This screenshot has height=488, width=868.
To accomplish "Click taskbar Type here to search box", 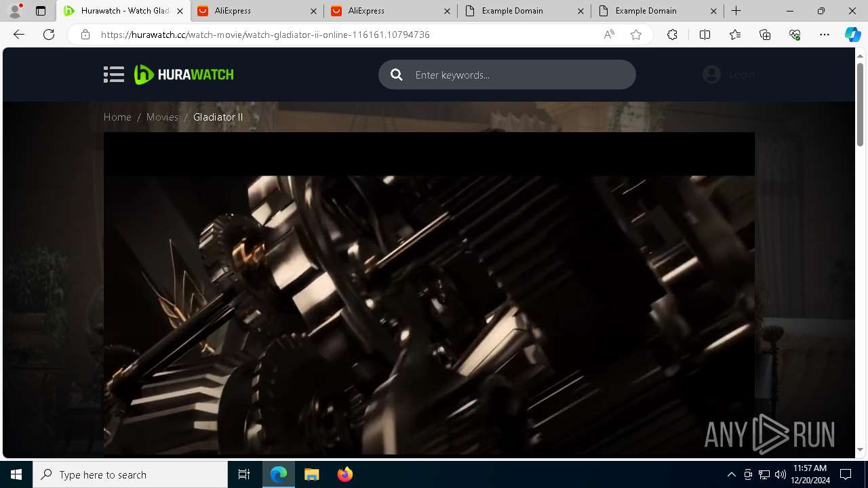I will [130, 474].
